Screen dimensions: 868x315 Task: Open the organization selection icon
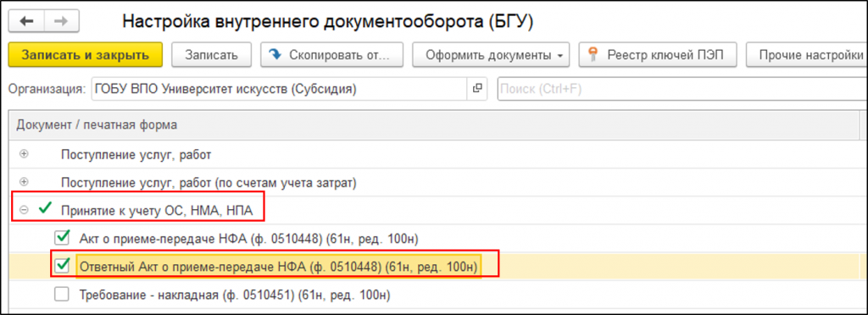[x=477, y=88]
